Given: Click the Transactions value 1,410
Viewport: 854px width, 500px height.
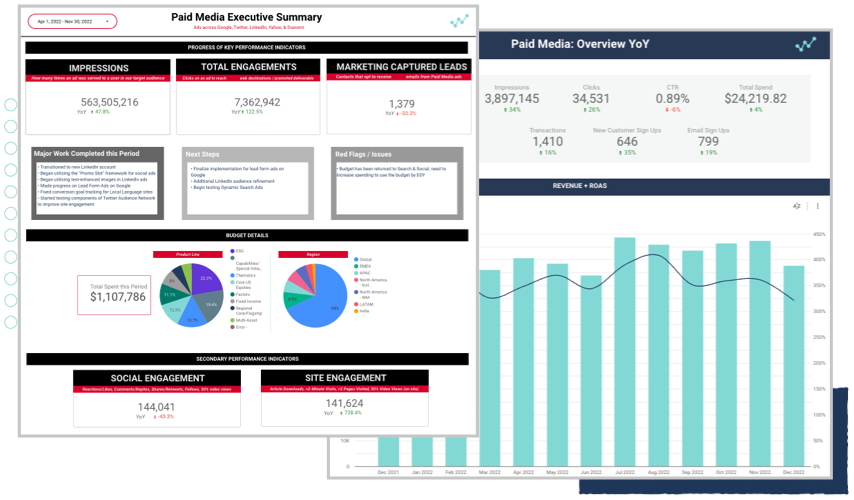Looking at the screenshot, I should click(x=547, y=142).
